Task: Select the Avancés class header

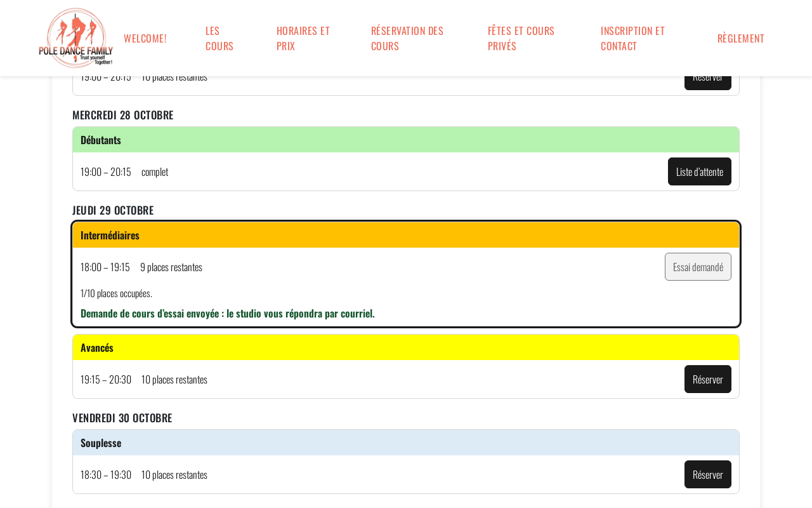Action: pyautogui.click(x=406, y=347)
